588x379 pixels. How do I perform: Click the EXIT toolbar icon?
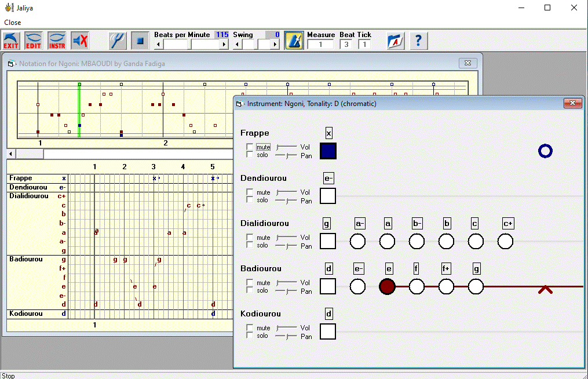[x=11, y=41]
